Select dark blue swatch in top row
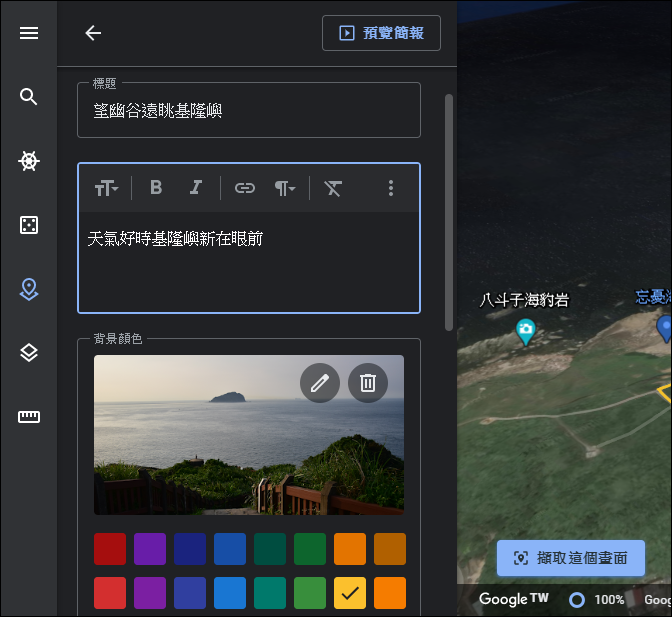672x617 pixels. (x=230, y=549)
